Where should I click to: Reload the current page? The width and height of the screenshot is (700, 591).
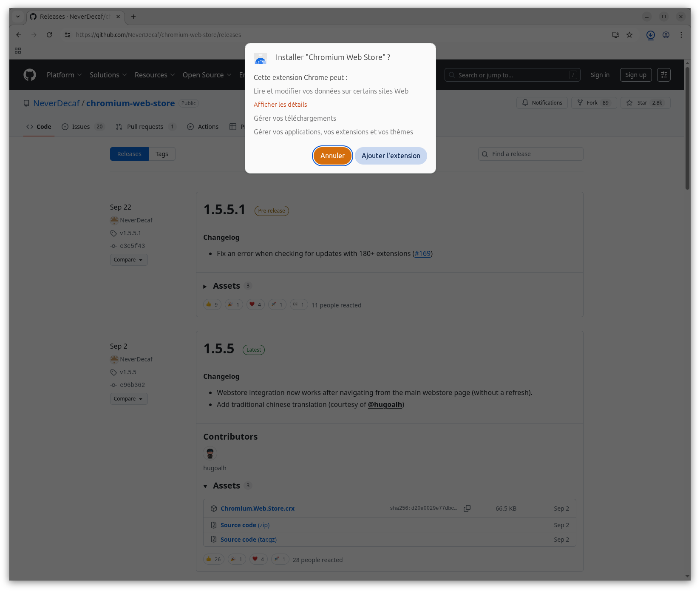pos(49,35)
